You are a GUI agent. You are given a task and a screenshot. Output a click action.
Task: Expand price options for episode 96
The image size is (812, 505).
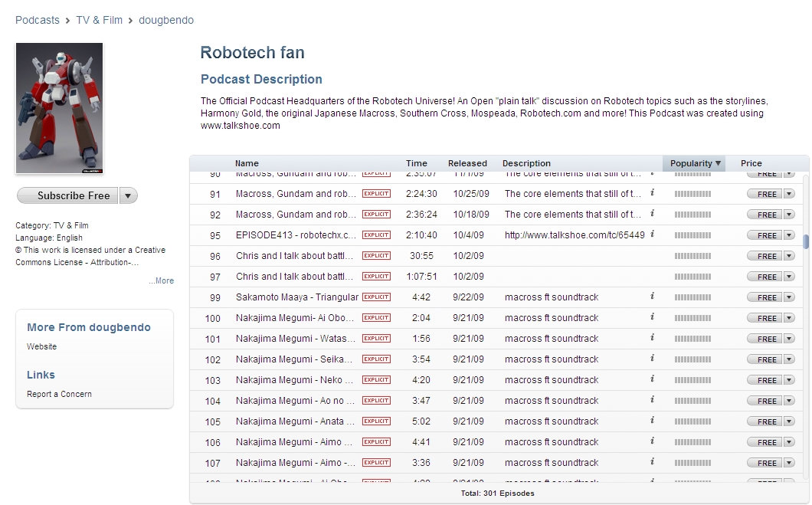click(789, 257)
